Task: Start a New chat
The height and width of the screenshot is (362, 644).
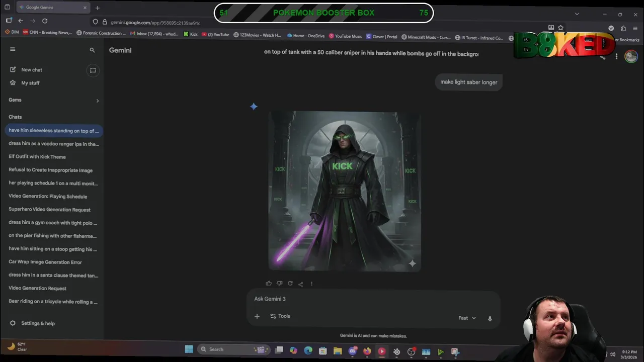Action: pos(31,70)
